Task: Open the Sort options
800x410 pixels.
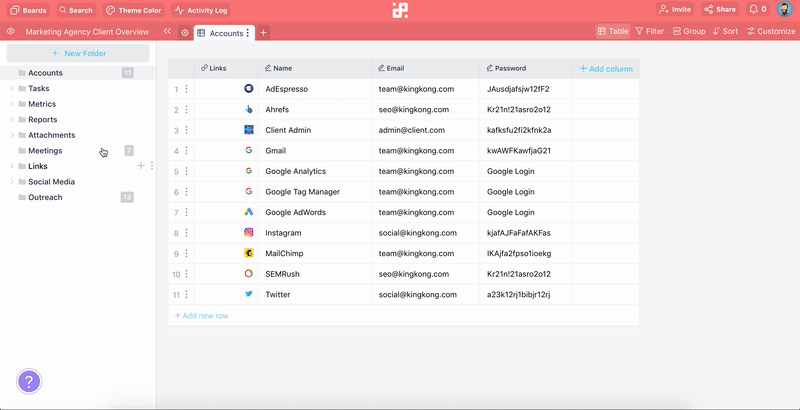Action: 726,31
